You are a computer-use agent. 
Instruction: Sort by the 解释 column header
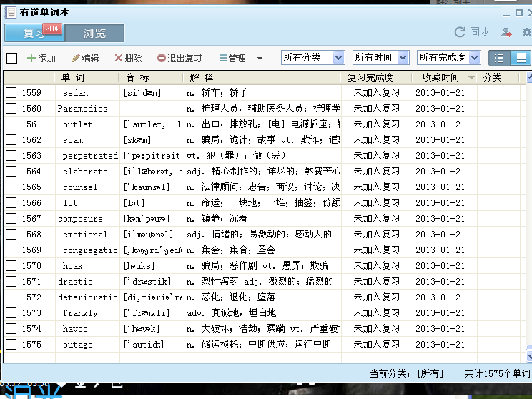(x=262, y=77)
